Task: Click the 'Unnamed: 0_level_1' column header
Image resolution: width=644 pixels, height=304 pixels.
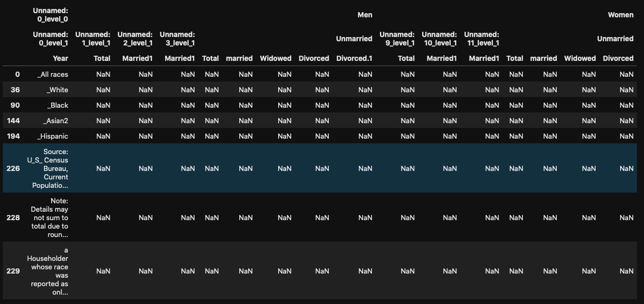Action: click(x=51, y=38)
